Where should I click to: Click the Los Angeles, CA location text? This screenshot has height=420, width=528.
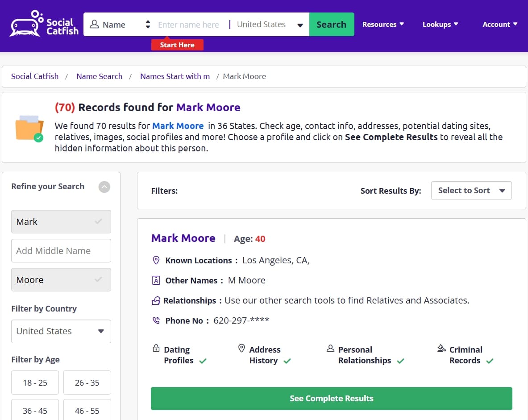(x=276, y=260)
